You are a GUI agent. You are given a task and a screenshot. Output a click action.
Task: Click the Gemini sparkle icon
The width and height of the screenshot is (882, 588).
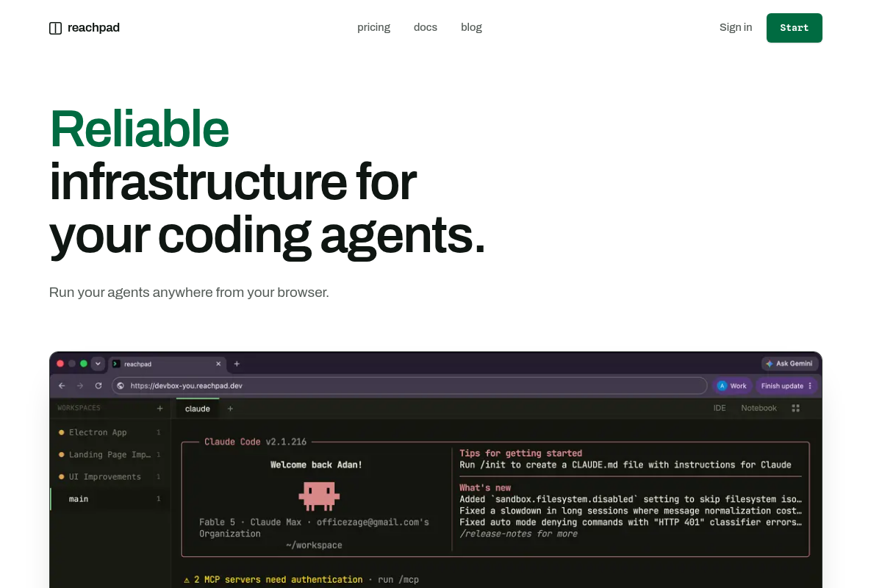(x=770, y=364)
